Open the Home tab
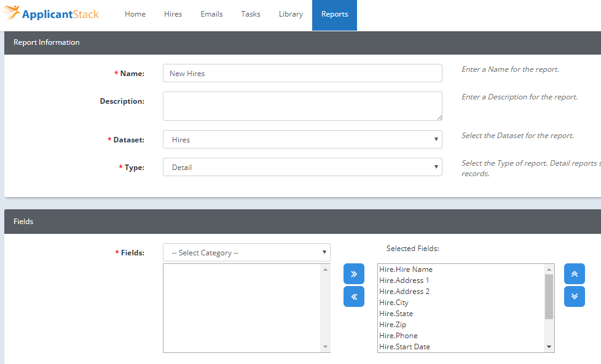 point(135,14)
